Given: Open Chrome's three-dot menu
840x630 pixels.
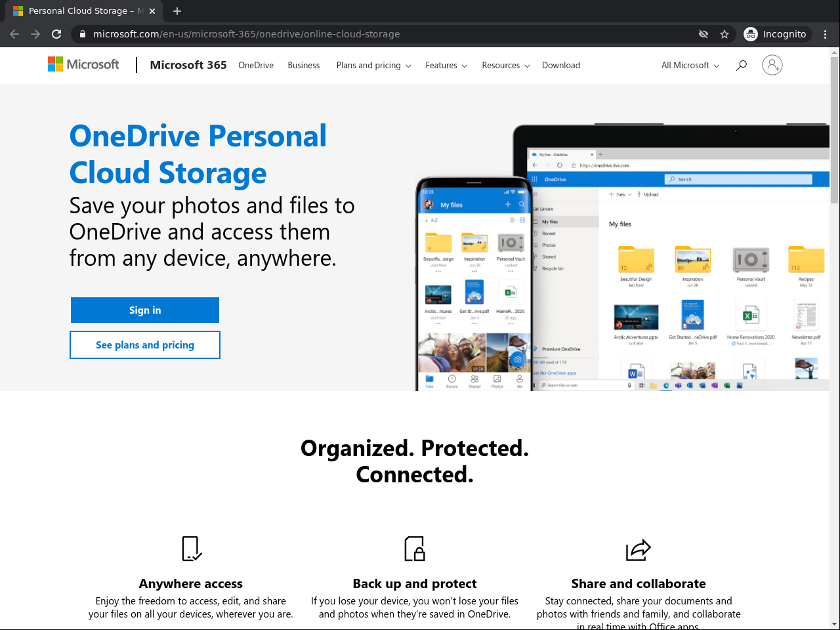Looking at the screenshot, I should click(826, 34).
